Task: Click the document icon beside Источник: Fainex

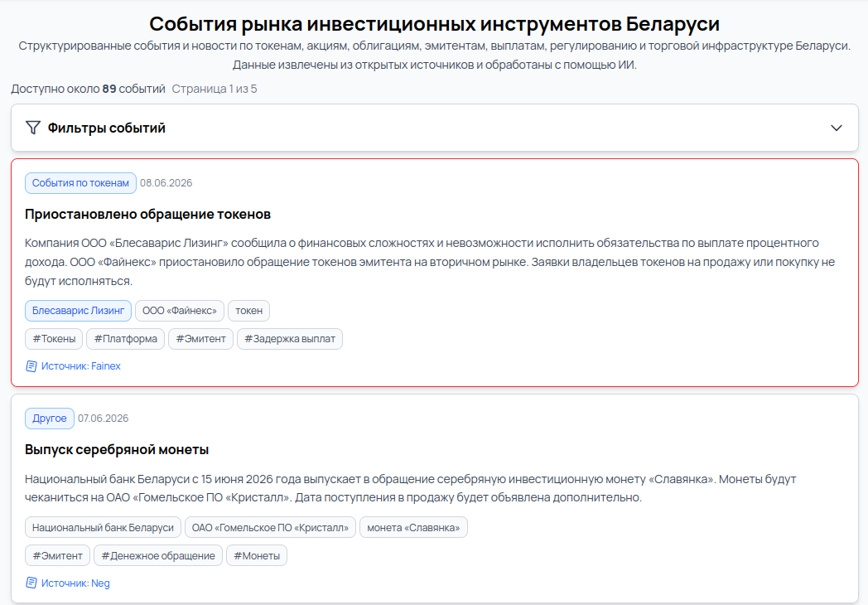Action: (31, 366)
